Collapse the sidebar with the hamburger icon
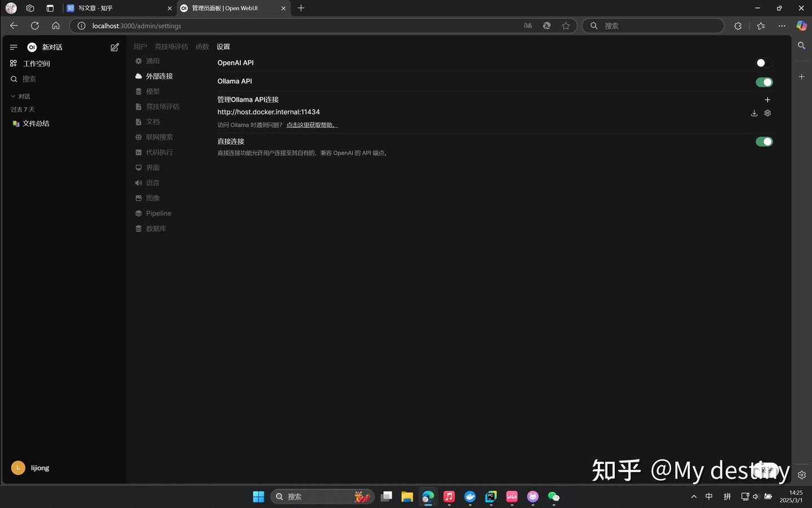812x508 pixels. 14,47
